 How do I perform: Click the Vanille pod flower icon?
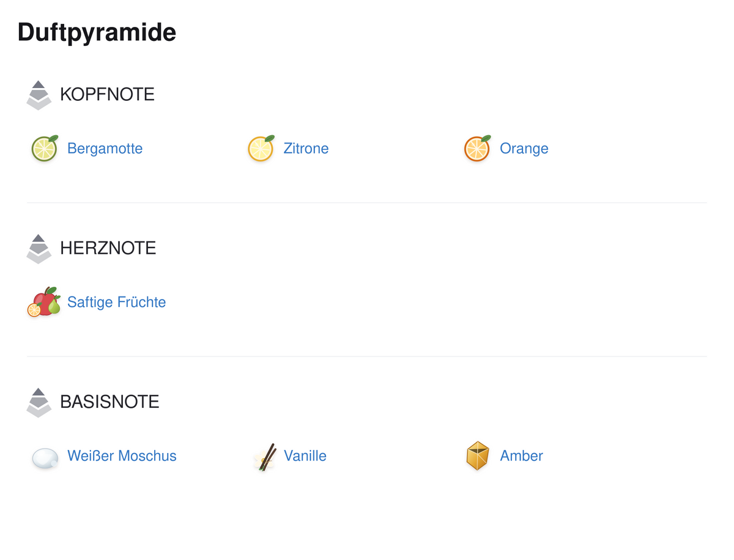[x=264, y=457]
